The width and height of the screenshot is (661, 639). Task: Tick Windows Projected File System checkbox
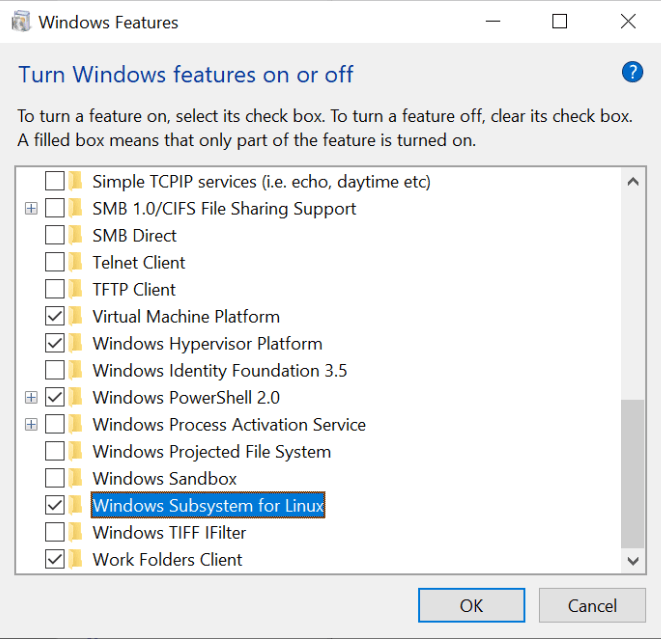point(55,451)
